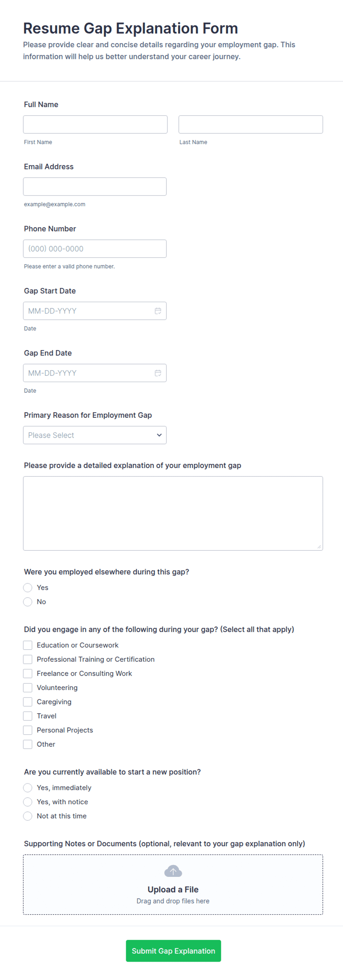Expand Primary Reason for Employment Gap dropdown
Image resolution: width=343 pixels, height=980 pixels.
click(x=95, y=435)
